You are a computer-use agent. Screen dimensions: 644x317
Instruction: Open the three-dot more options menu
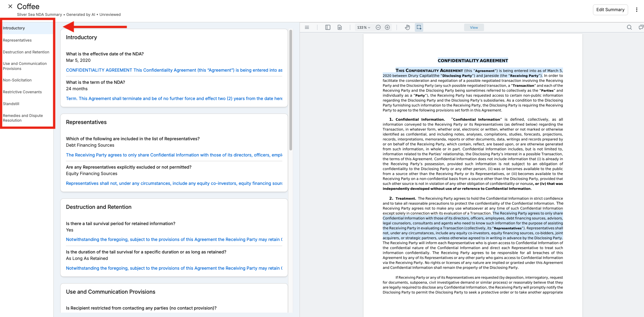tap(637, 10)
